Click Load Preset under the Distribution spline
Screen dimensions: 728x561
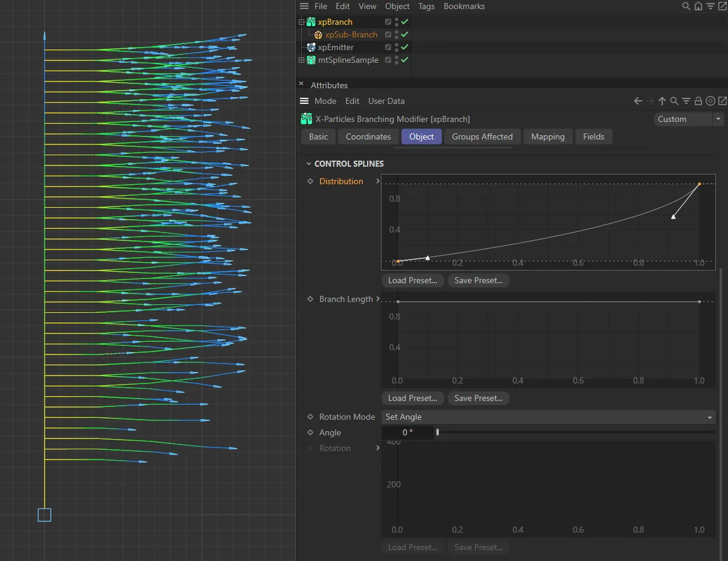point(412,280)
